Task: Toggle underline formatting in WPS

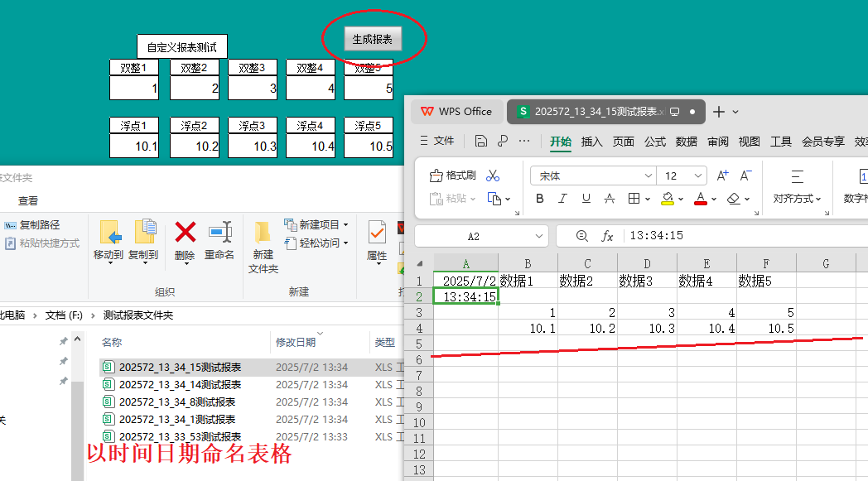Action: pos(586,199)
